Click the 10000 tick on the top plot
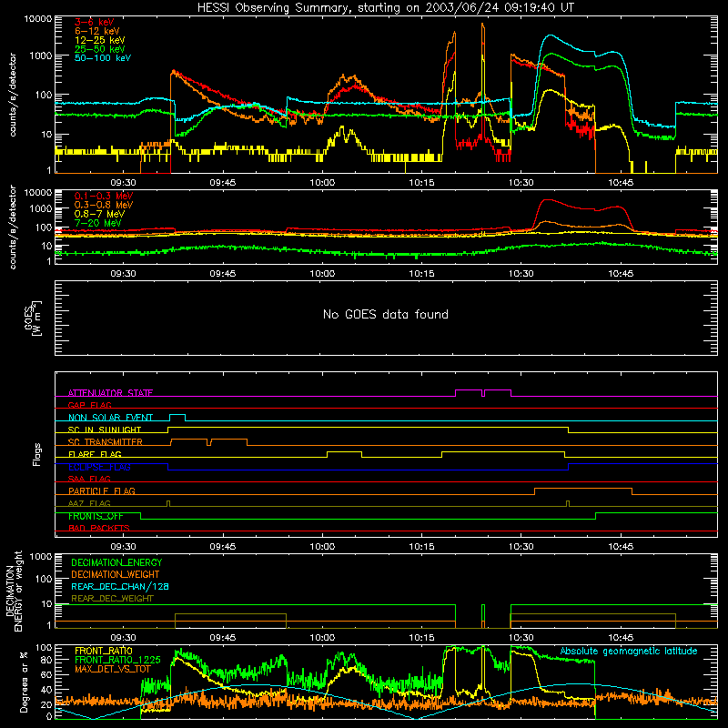The image size is (728, 728). pos(38,19)
